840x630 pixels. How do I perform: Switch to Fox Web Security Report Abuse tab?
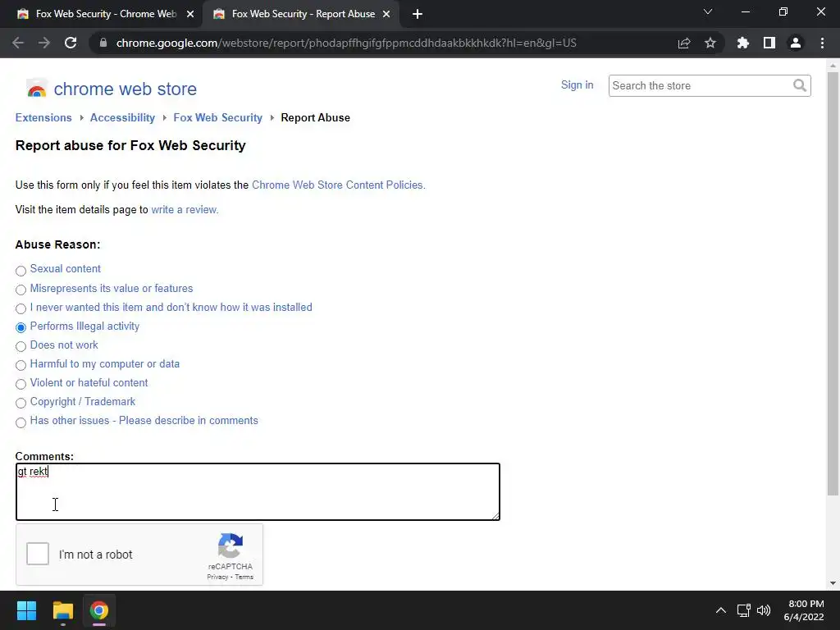coord(300,14)
